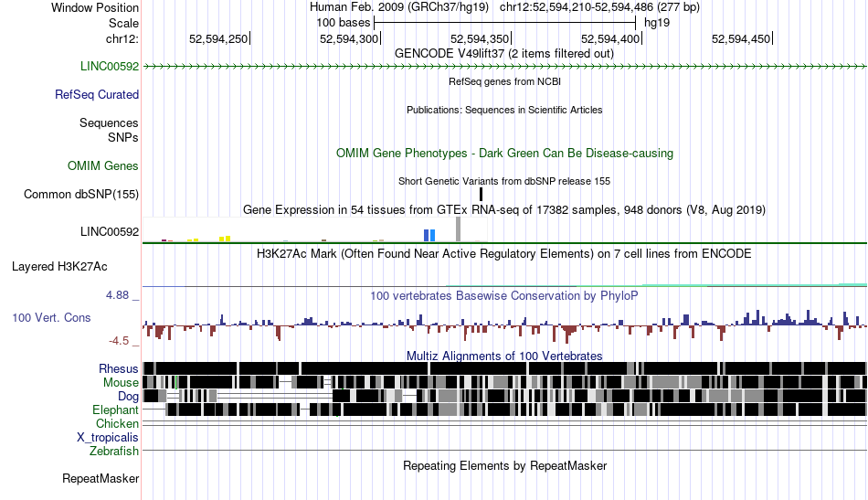Click the RefSeq genes from NCBI title
This screenshot has width=868, height=500.
(504, 82)
